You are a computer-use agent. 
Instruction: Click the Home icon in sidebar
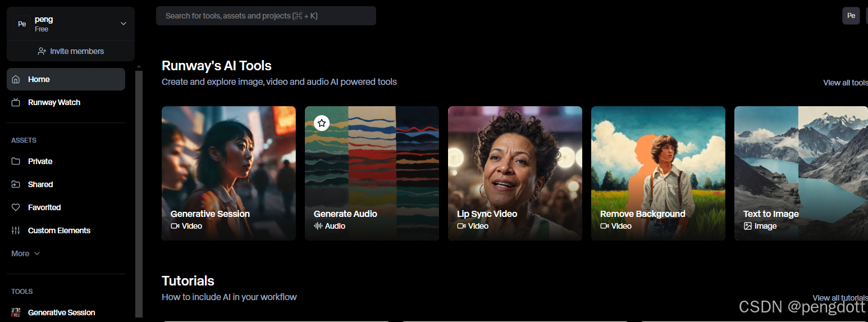pos(16,79)
